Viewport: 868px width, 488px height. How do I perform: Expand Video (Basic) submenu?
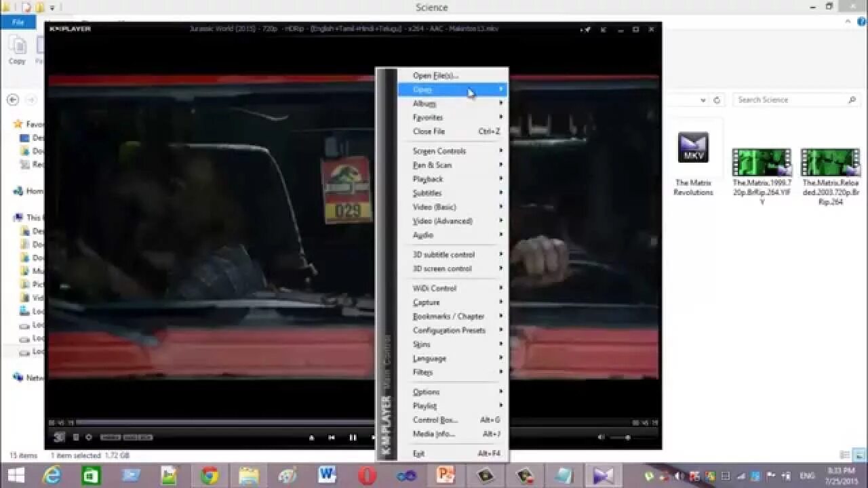tap(452, 207)
